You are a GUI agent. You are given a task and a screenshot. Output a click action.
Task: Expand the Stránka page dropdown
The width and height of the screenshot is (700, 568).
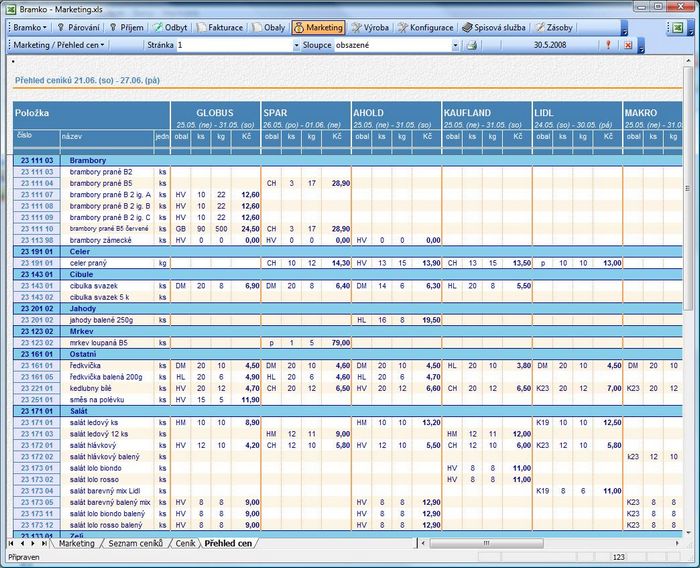[x=296, y=45]
